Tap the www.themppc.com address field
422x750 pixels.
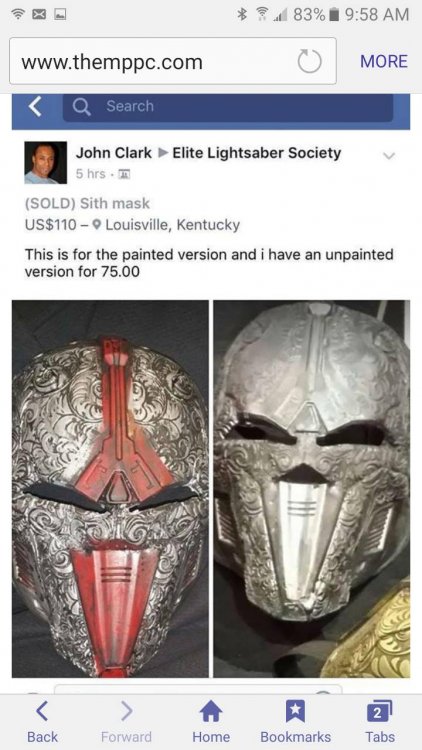tap(172, 61)
